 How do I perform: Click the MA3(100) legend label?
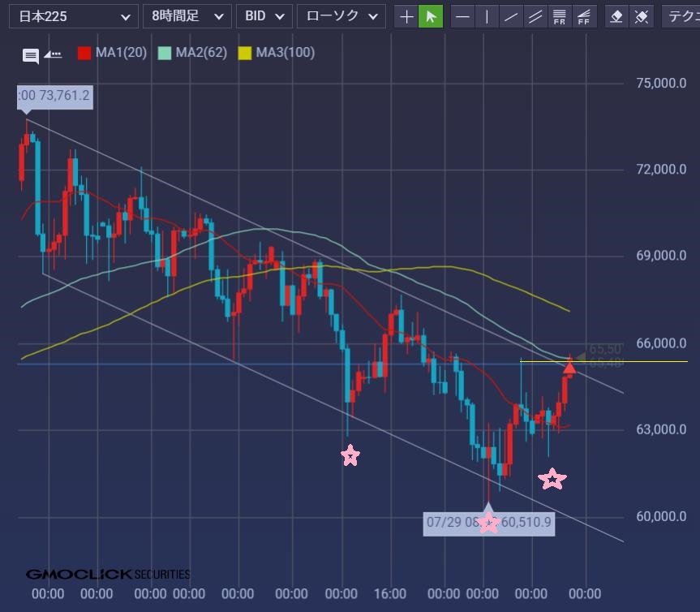coord(286,53)
